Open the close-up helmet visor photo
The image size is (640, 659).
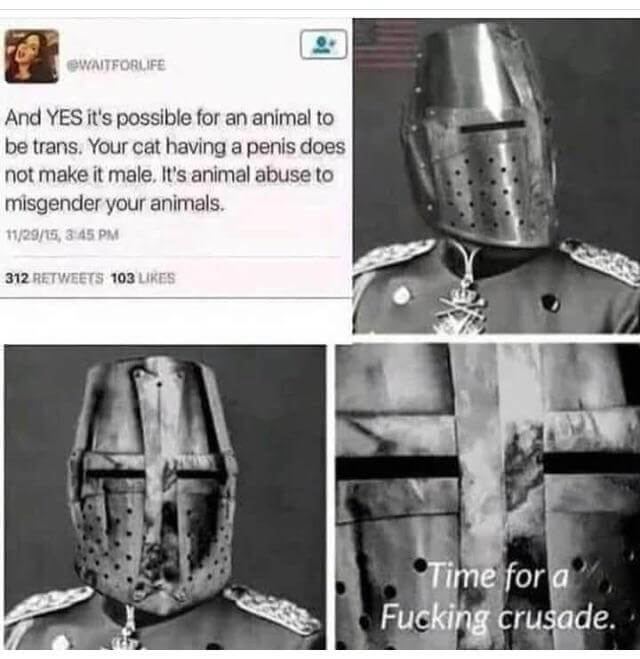(x=487, y=496)
